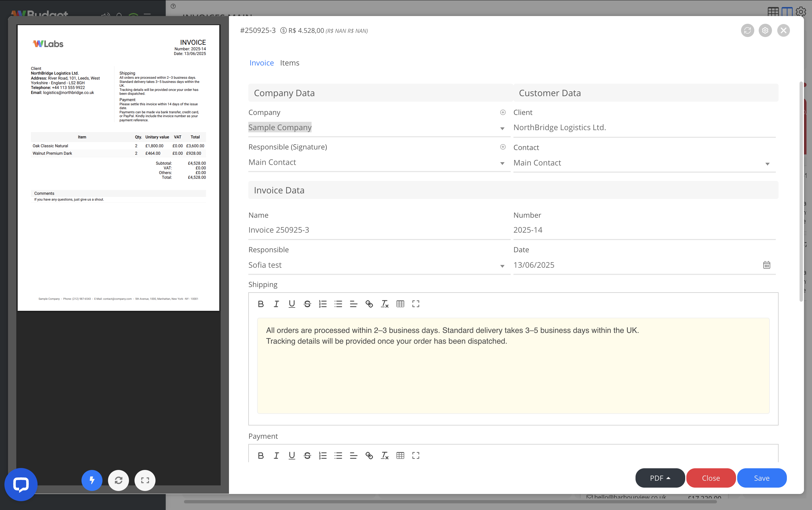Apply strikethrough in the Shipping editor
The image size is (812, 510).
coord(307,304)
